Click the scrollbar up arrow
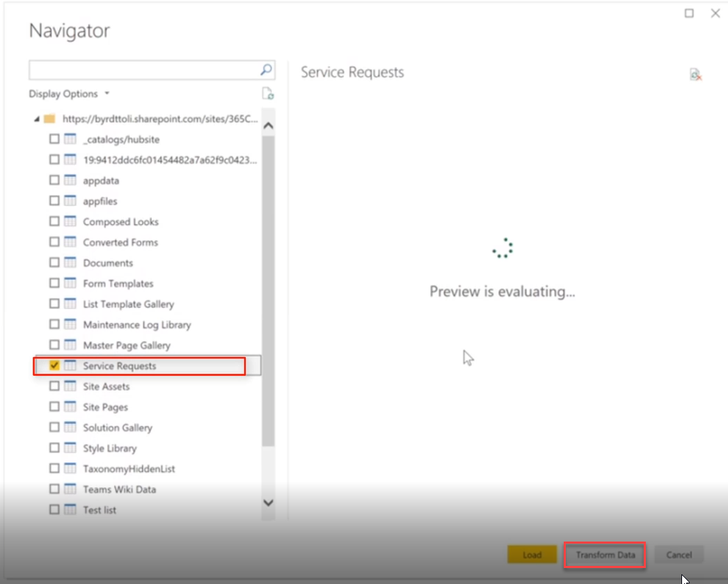The height and width of the screenshot is (584, 728). (x=269, y=126)
